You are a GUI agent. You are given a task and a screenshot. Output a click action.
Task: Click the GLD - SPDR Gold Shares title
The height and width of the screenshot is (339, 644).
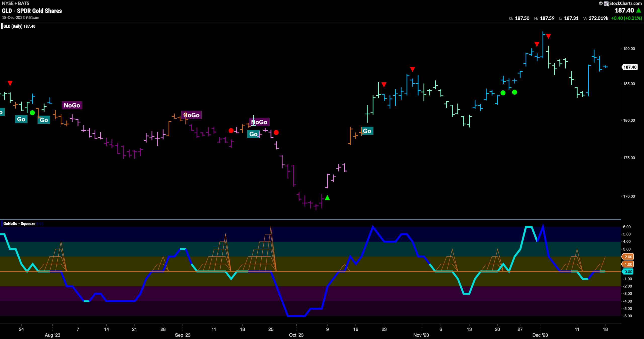click(x=32, y=11)
